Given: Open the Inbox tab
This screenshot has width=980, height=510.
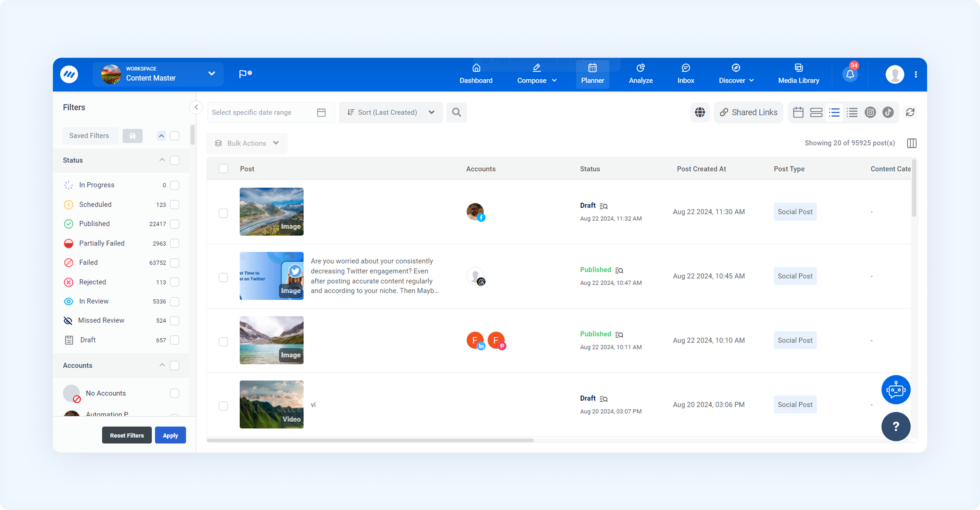Looking at the screenshot, I should click(x=686, y=74).
